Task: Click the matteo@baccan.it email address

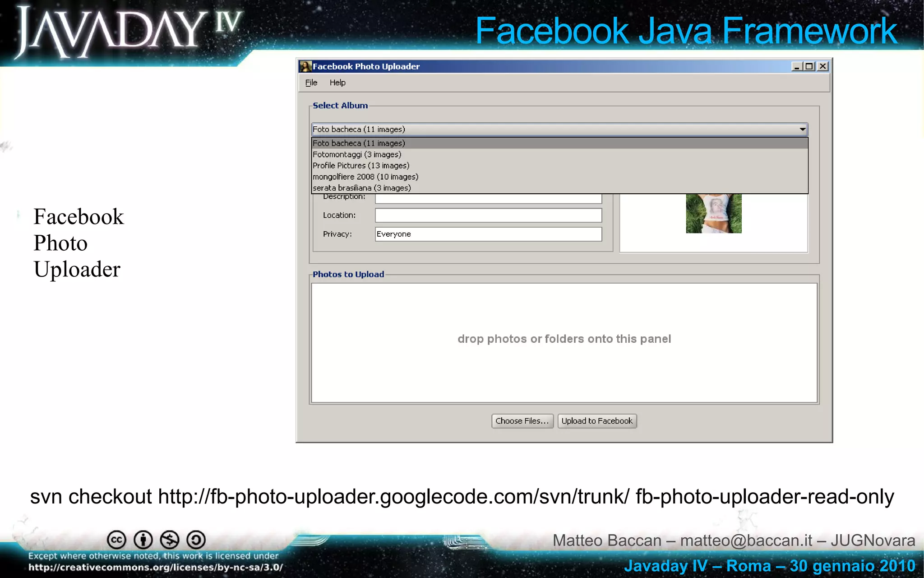Action: pos(746,541)
